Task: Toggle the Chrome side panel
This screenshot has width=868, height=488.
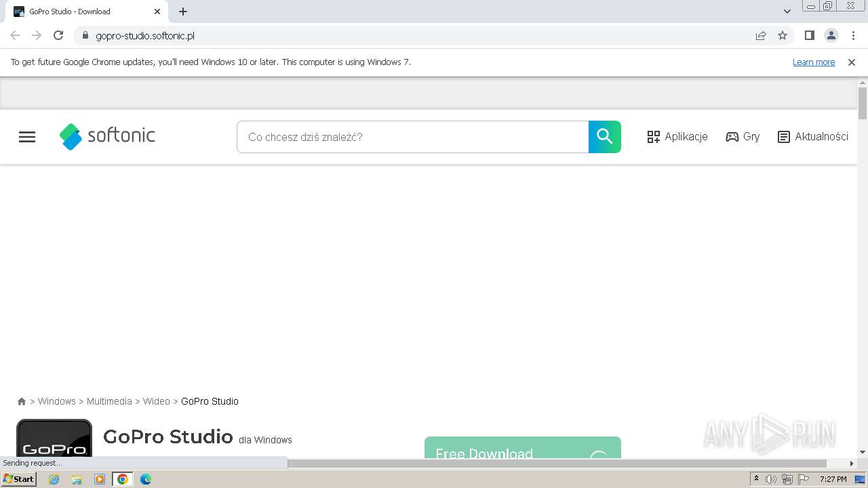Action: 810,35
